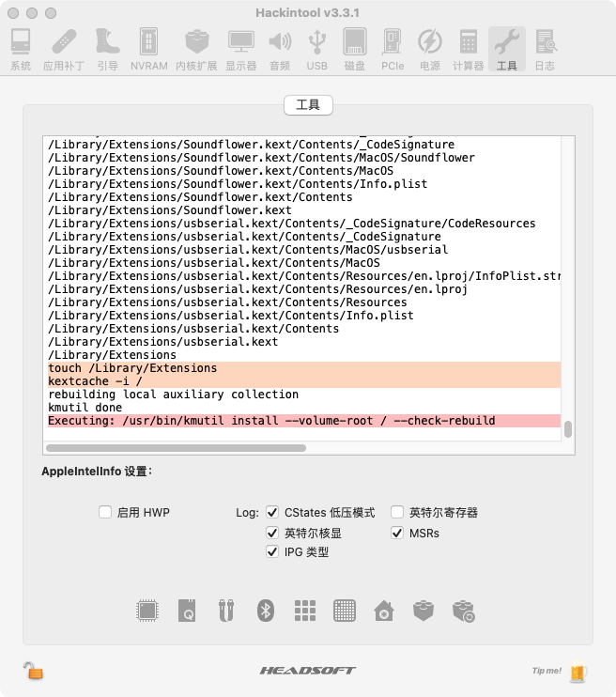Screen dimensions: 616x697
Task: Click the Bluetooth tool icon
Action: [266, 611]
